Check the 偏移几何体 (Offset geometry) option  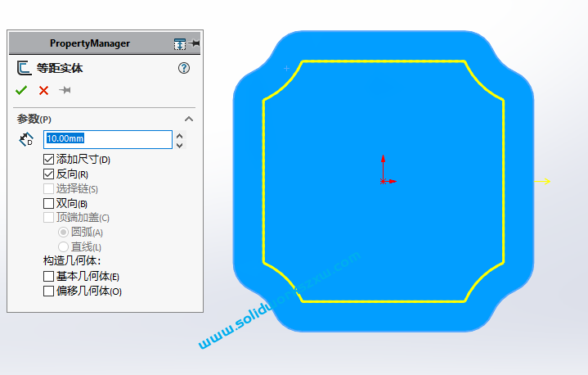[x=48, y=291]
